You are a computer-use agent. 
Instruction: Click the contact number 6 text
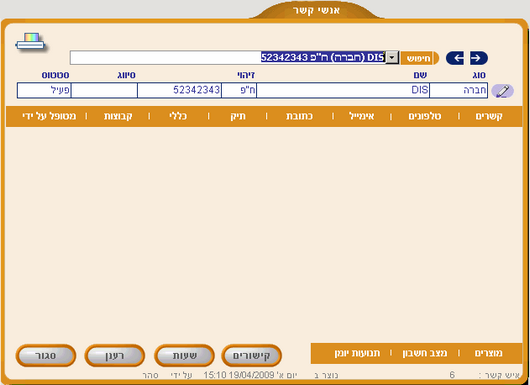click(x=452, y=375)
